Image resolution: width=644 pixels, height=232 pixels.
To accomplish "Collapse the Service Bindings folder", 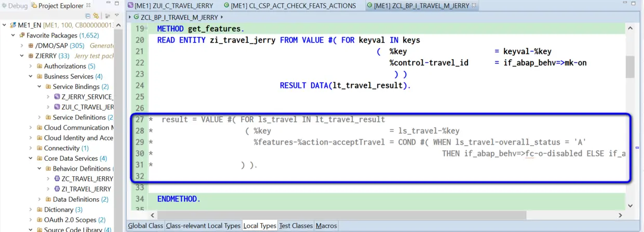I will pyautogui.click(x=40, y=86).
